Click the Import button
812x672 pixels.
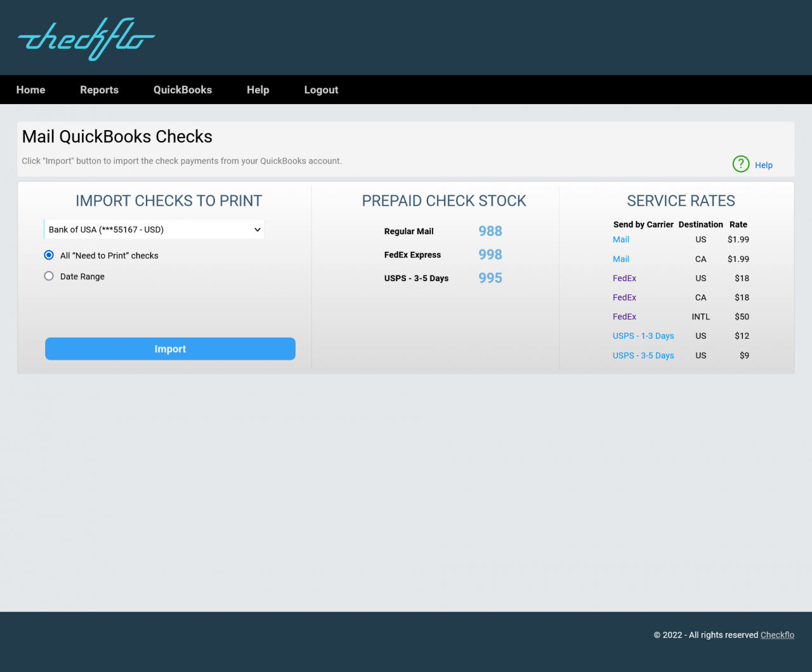(x=170, y=348)
